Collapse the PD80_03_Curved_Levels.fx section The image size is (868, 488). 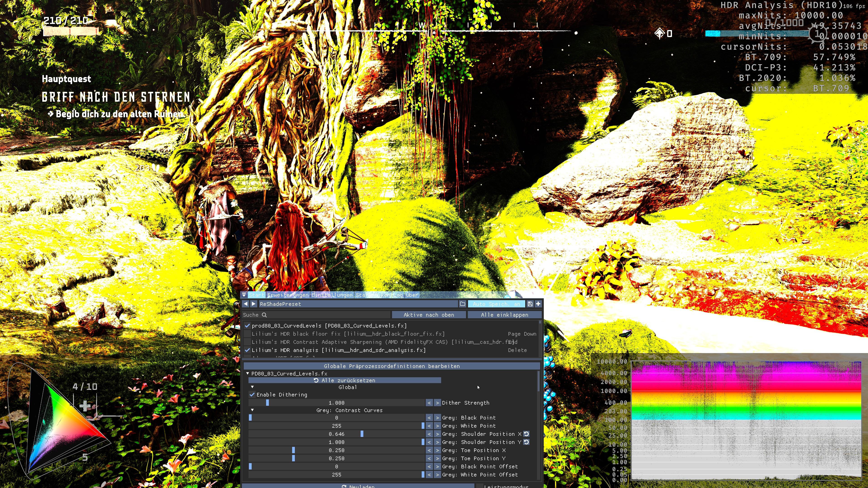coord(248,373)
